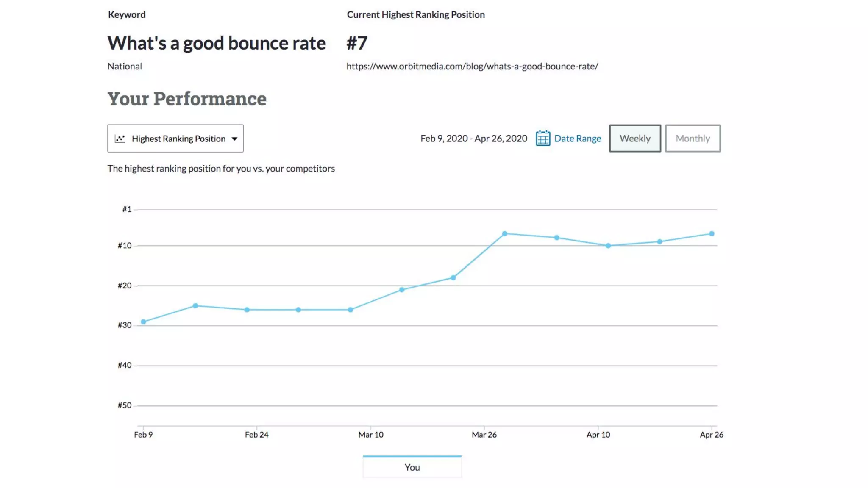Click the Apr 10 x-axis label
868x488 pixels.
(x=598, y=435)
